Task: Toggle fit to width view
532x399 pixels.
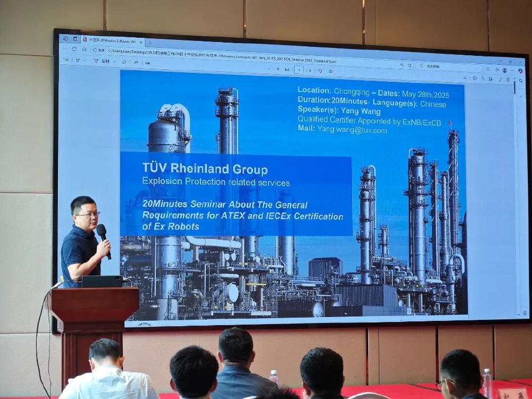Action: (x=287, y=69)
